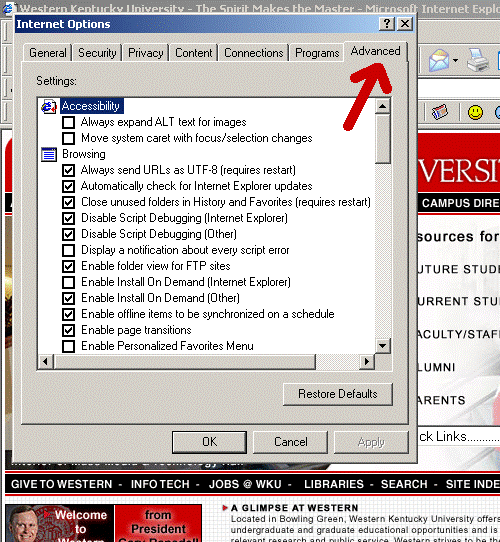Uncheck Enable Install On Demand (Other)

point(68,298)
